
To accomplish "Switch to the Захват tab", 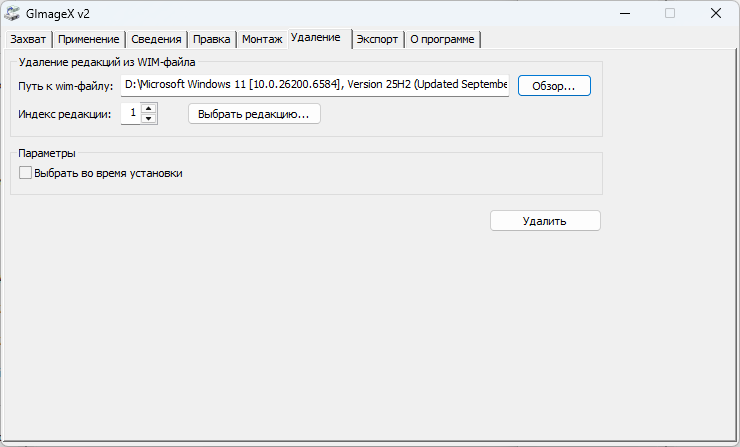I will [28, 39].
